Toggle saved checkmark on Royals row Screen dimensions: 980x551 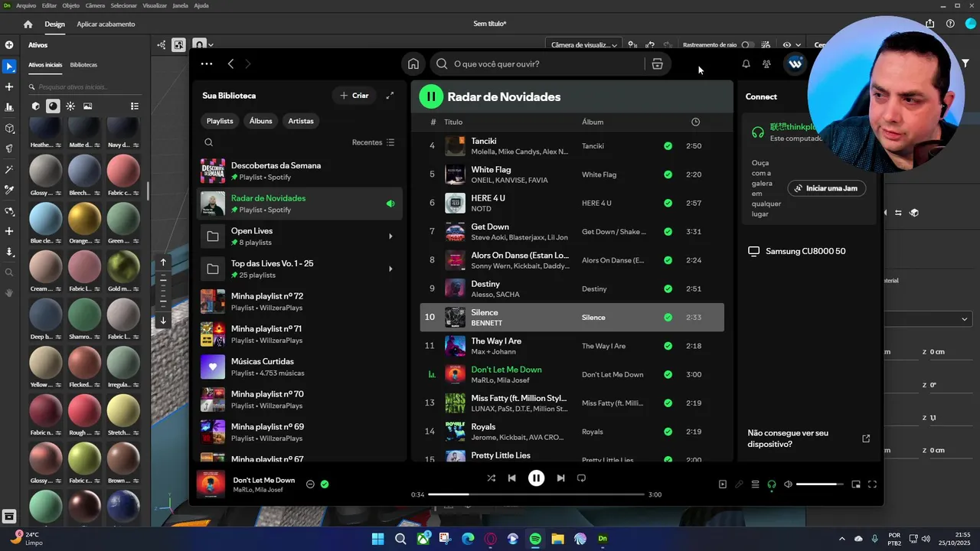[668, 432]
